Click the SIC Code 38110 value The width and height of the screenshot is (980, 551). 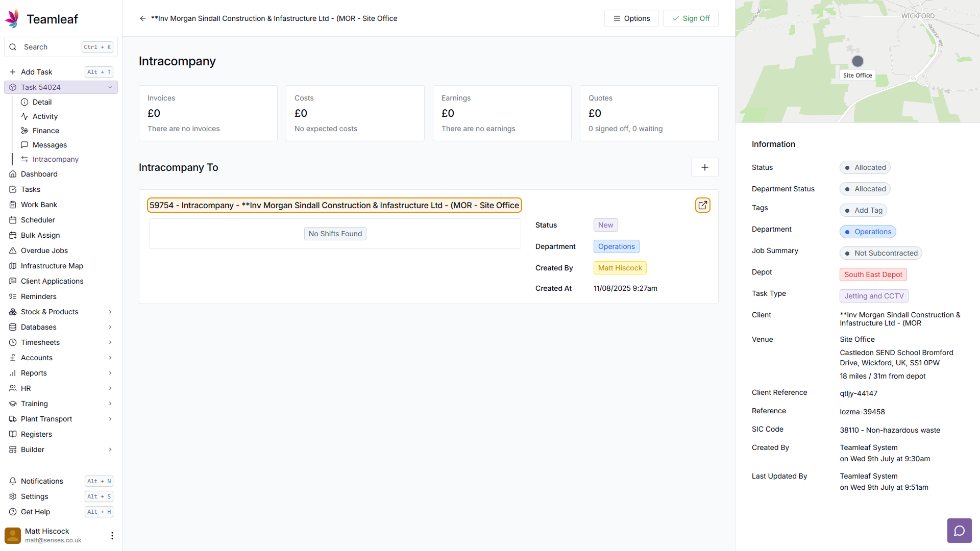890,430
